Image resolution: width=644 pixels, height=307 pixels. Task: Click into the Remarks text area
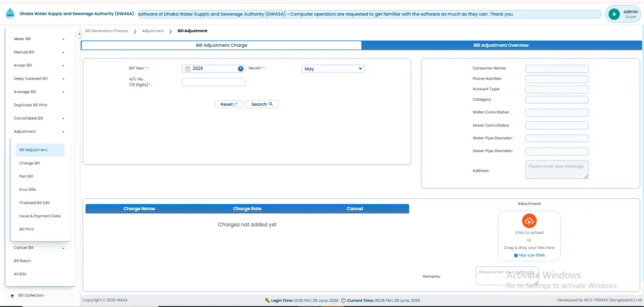click(x=507, y=276)
